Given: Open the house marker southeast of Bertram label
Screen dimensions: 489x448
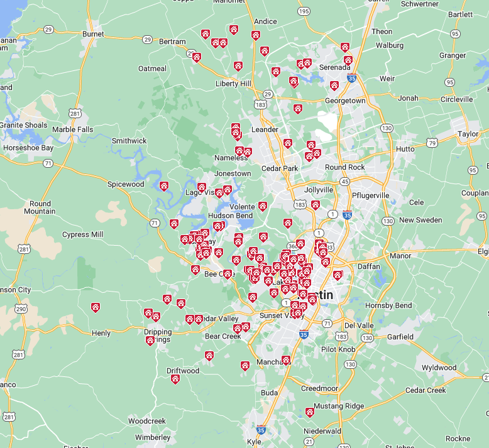Looking at the screenshot, I should click(196, 57).
